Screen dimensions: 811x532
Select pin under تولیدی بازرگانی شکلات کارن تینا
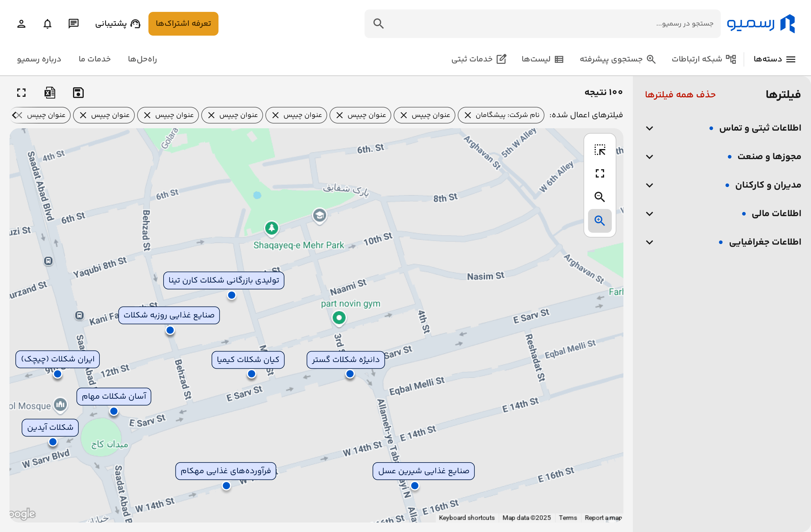point(232,295)
